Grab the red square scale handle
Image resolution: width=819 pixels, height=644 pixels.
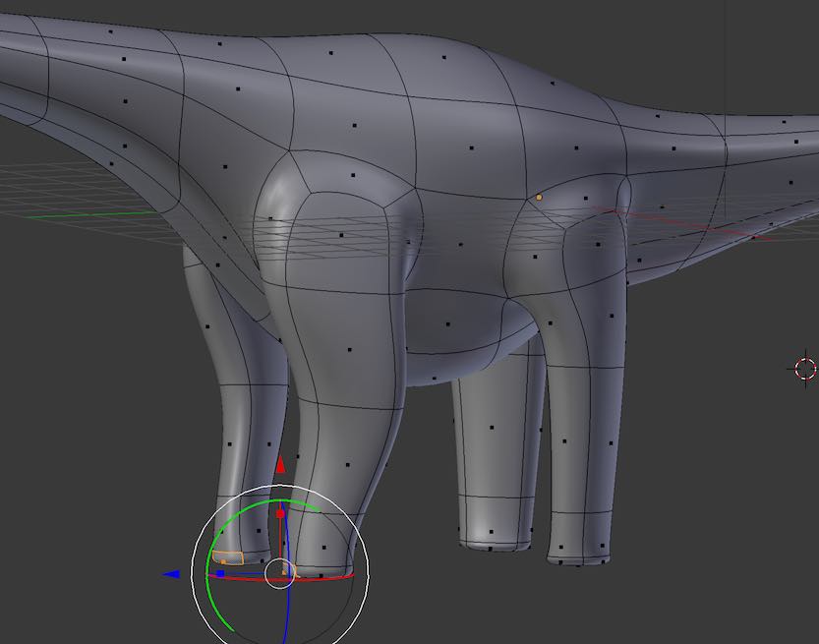[x=280, y=514]
